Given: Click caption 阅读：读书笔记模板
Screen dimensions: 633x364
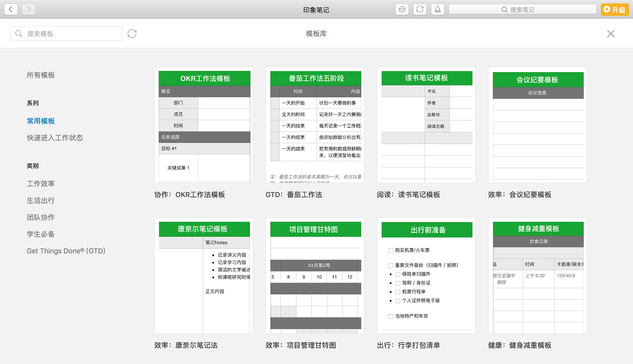Looking at the screenshot, I should click(408, 195).
